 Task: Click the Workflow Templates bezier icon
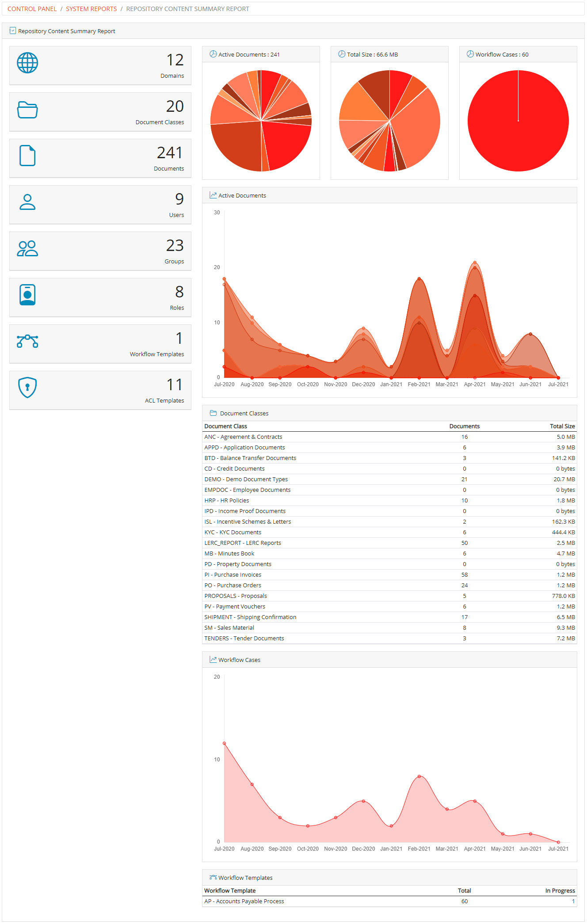pos(27,341)
